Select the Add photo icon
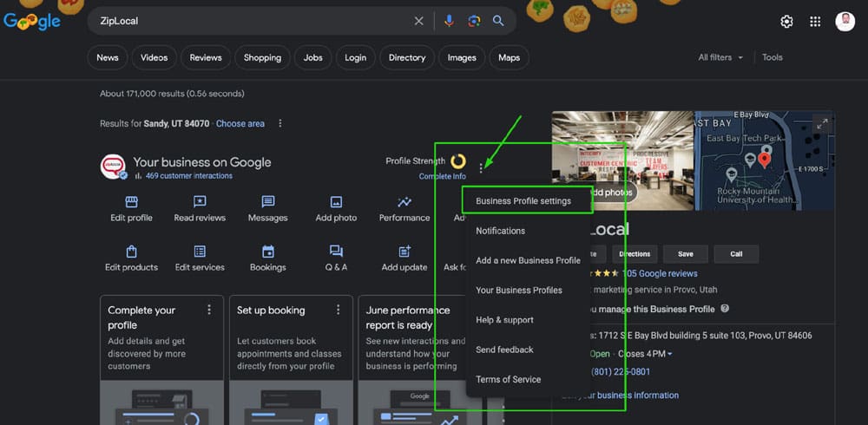Viewport: 868px width, 425px height. coord(336,202)
